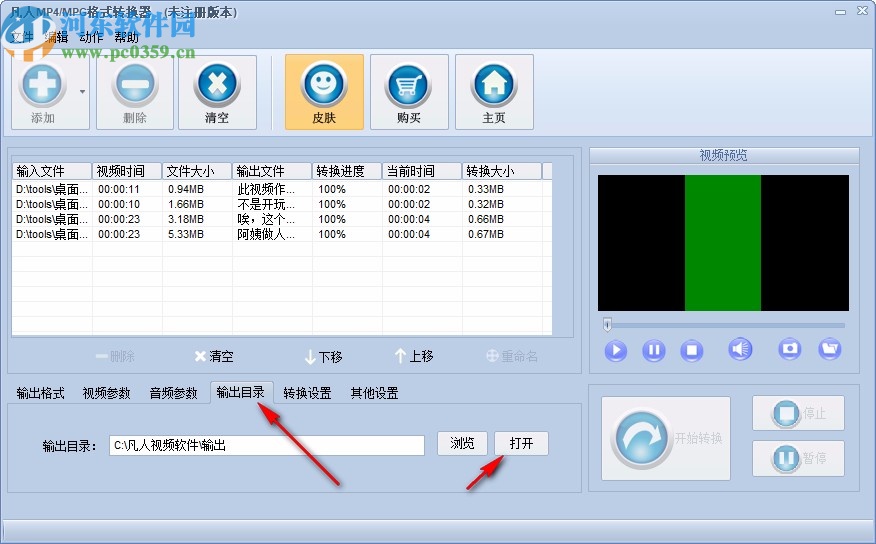Stop the video preview playback
This screenshot has height=544, width=876.
pos(692,350)
